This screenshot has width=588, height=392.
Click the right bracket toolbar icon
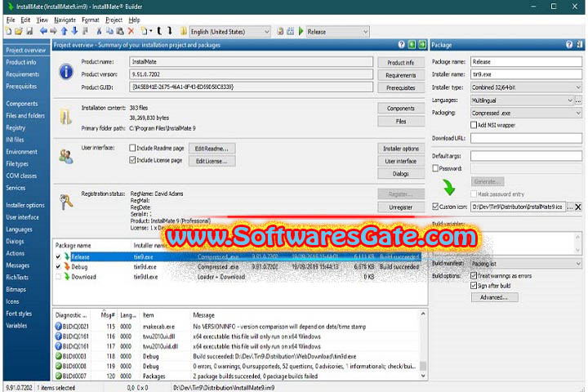[x=170, y=31]
